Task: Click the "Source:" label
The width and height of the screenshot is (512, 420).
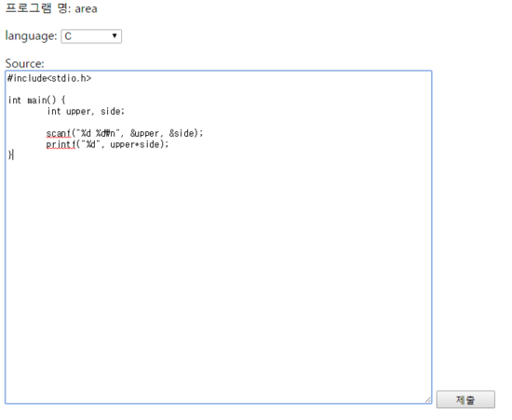Action: click(x=24, y=63)
